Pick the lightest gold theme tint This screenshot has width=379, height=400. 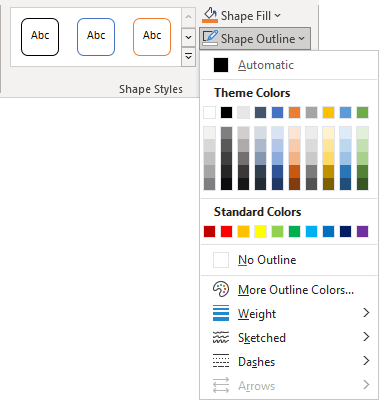[x=328, y=133]
